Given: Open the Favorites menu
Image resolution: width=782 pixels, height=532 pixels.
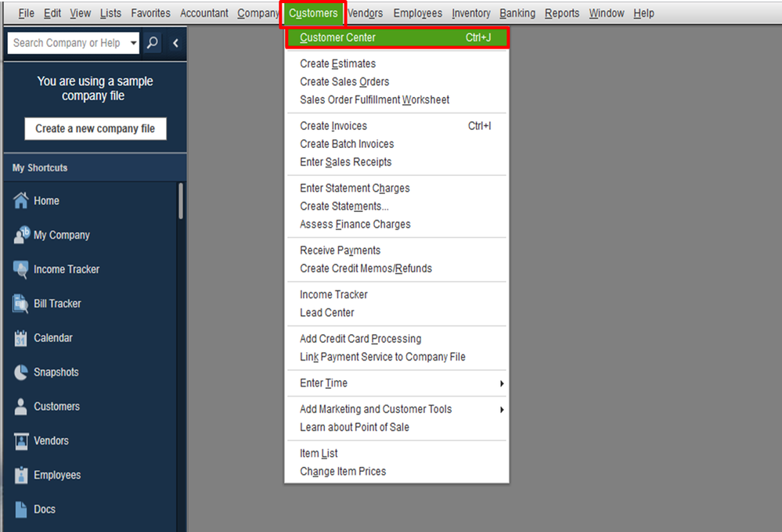Looking at the screenshot, I should point(150,13).
